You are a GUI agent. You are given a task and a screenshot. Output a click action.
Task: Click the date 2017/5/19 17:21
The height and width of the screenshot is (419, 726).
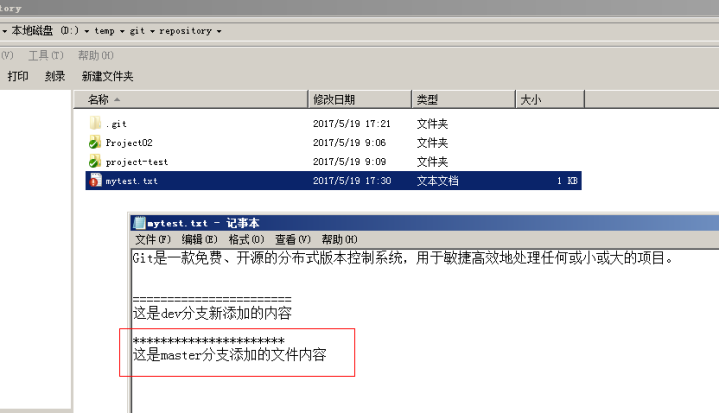tap(351, 124)
